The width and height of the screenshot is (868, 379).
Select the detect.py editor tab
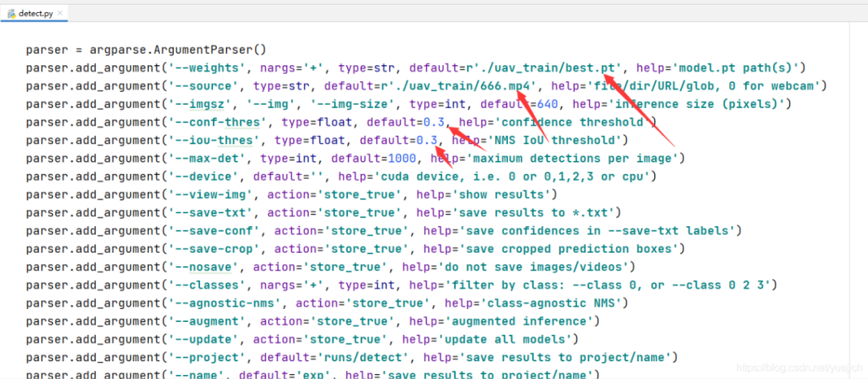pos(35,14)
